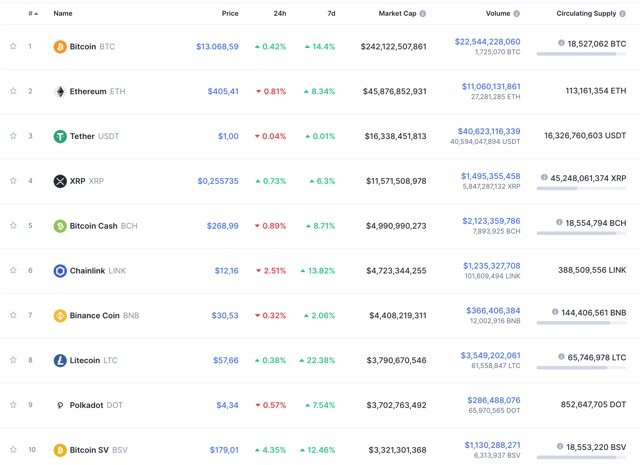Screen dimensions: 640x465
Task: Click info icon beside 18,527,062 BTC
Action: click(x=561, y=43)
